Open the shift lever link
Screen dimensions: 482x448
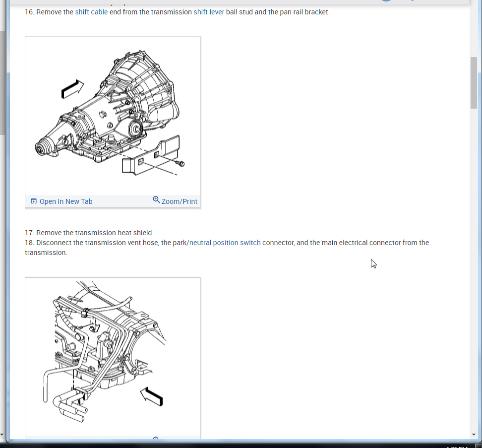(209, 12)
